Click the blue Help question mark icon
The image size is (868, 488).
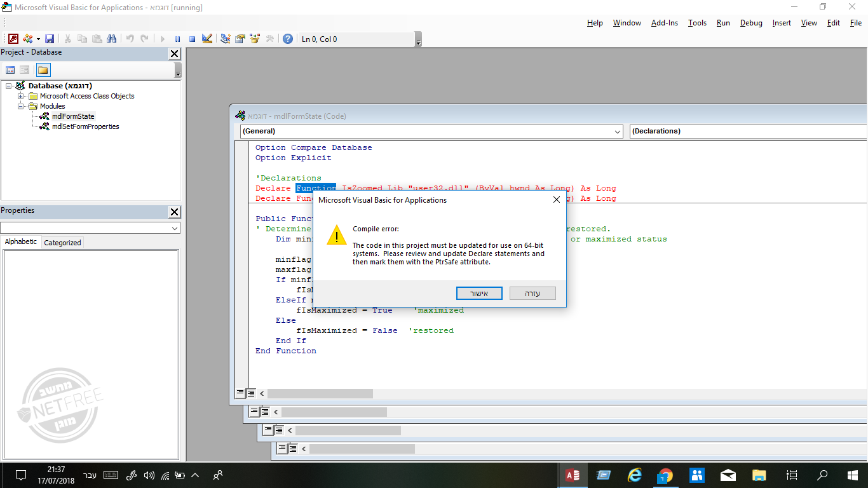288,39
